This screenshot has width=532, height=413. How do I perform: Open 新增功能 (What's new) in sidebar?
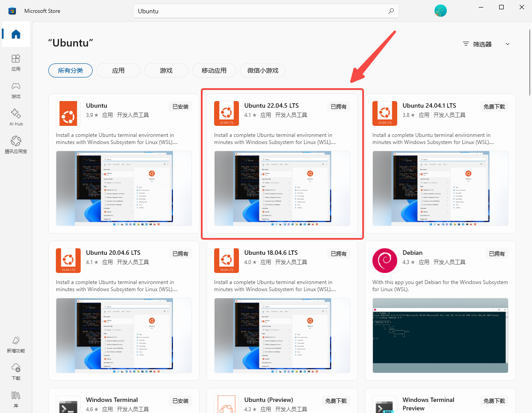pos(16,344)
